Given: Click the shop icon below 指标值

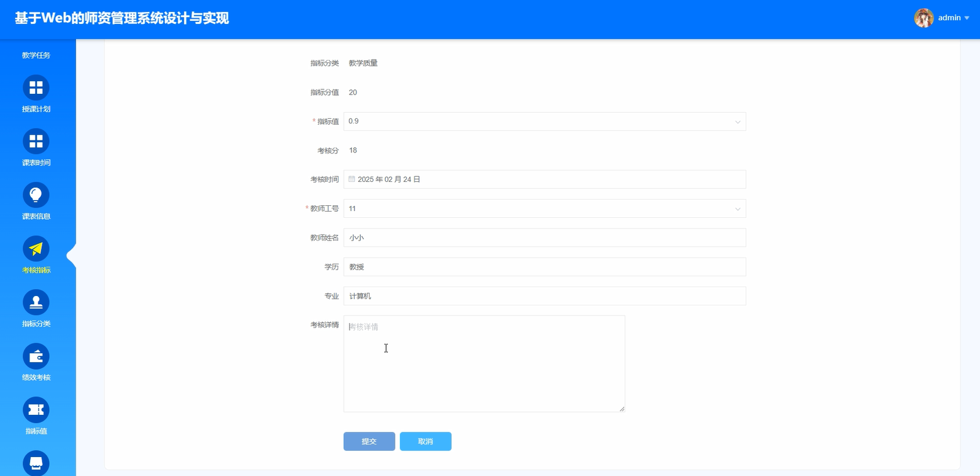Looking at the screenshot, I should (36, 463).
